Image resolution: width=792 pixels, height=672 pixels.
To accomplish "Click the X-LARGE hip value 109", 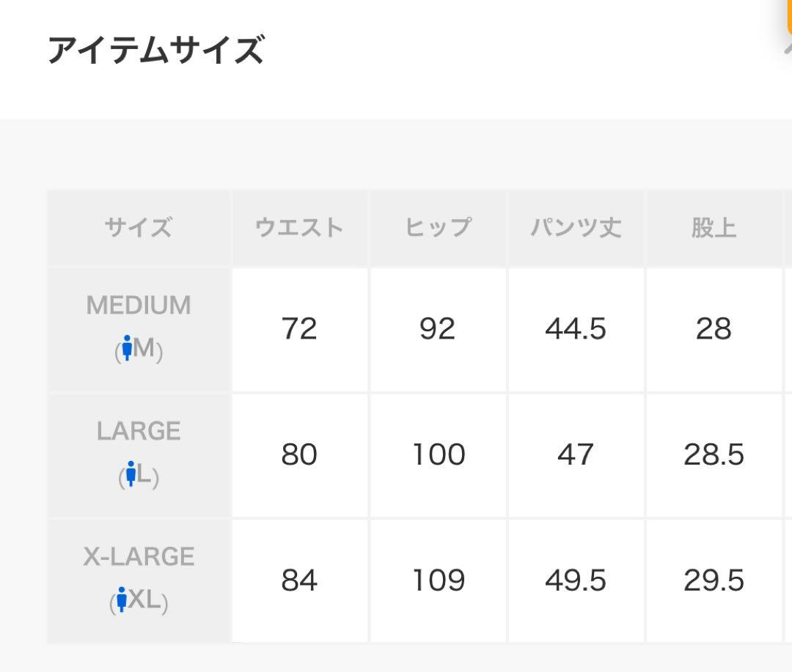I will [x=438, y=580].
